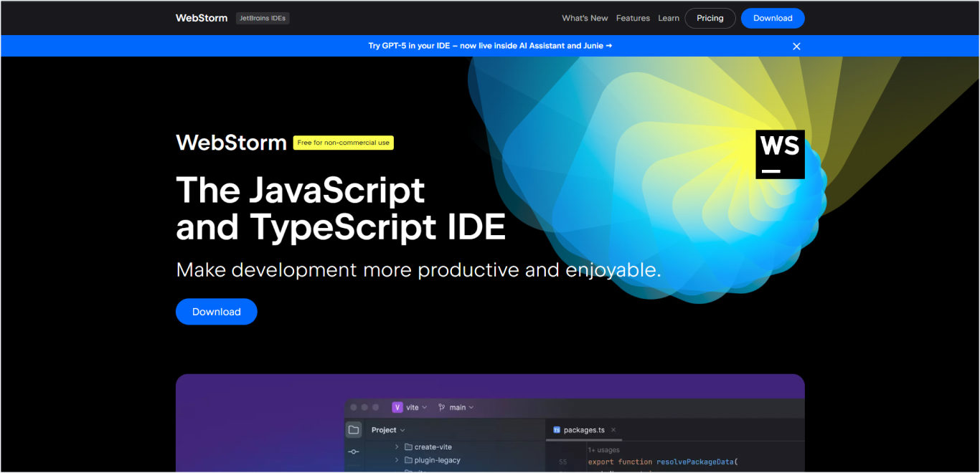Viewport: 980px width, 473px height.
Task: Dismiss the GPT-5 banner with the X
Action: pyautogui.click(x=796, y=45)
